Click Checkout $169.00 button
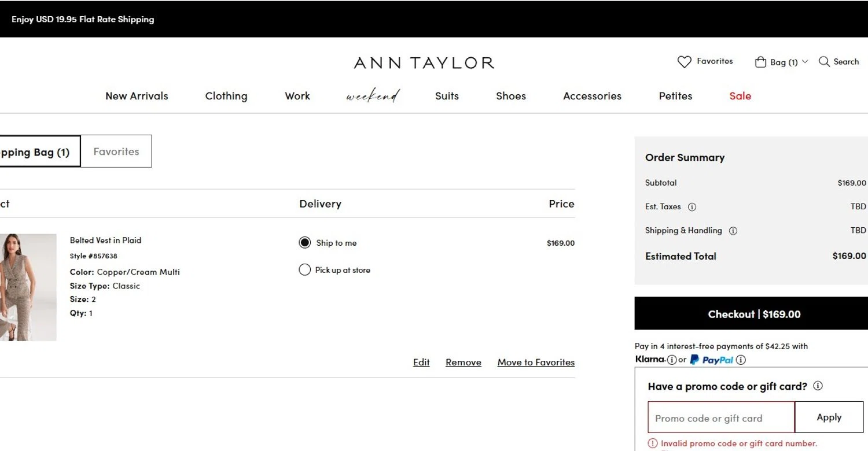Screen dimensions: 868x451 tap(751, 314)
